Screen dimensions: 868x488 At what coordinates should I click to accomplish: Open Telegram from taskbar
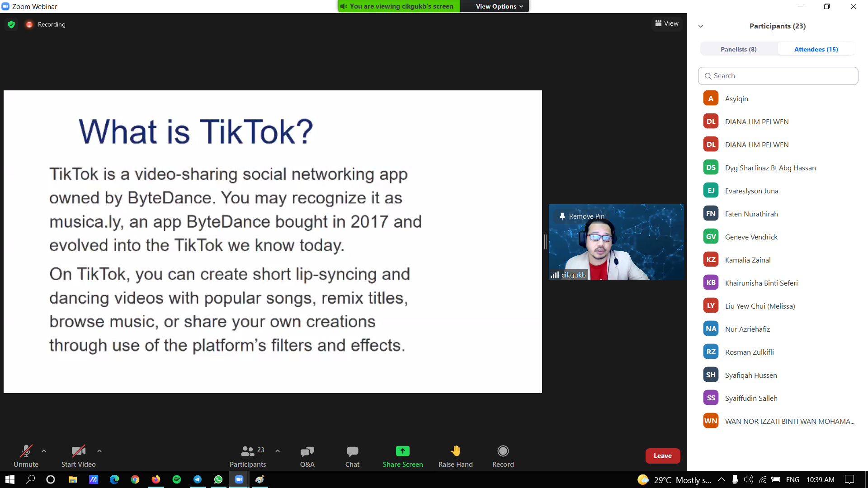point(197,479)
